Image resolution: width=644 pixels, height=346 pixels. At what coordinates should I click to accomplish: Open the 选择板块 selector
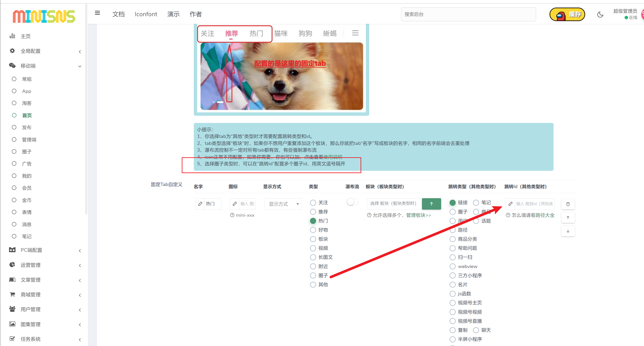tap(394, 204)
